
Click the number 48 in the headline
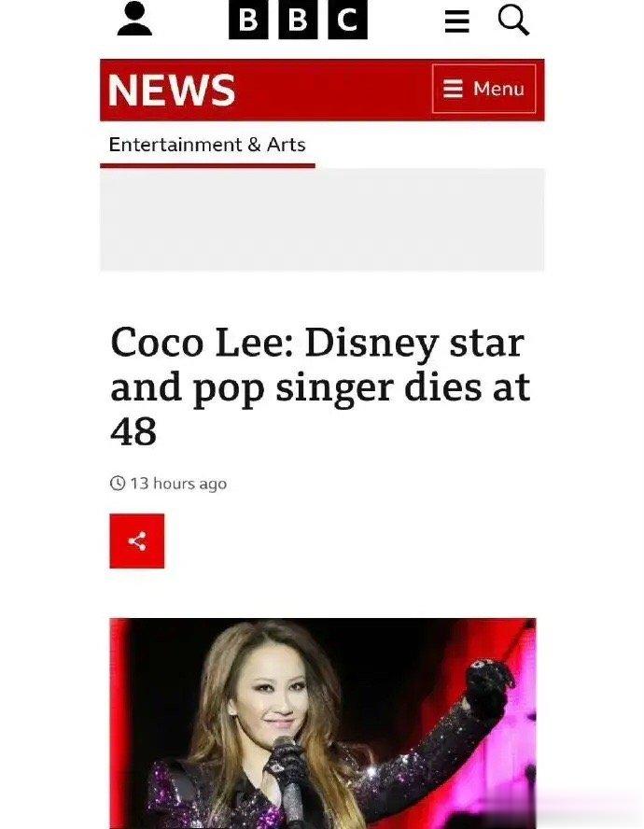click(133, 431)
